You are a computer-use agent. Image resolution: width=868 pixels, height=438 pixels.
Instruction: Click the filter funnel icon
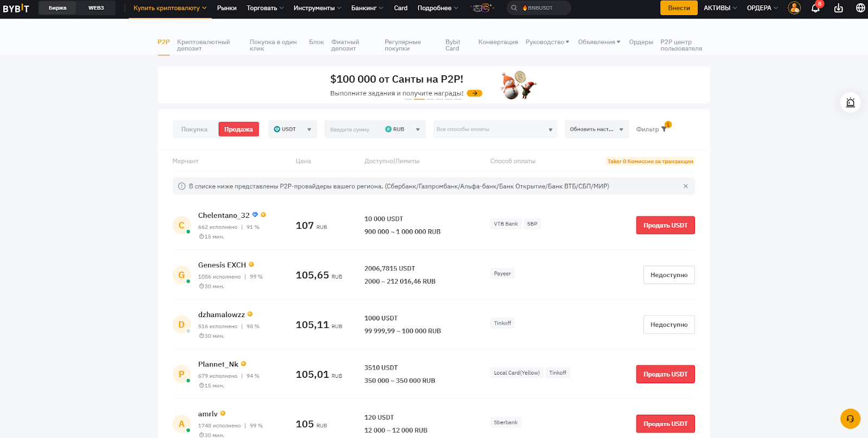664,129
